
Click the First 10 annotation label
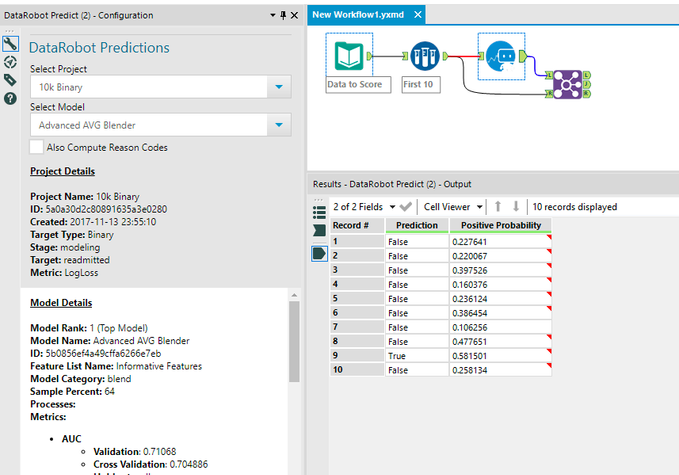click(420, 84)
